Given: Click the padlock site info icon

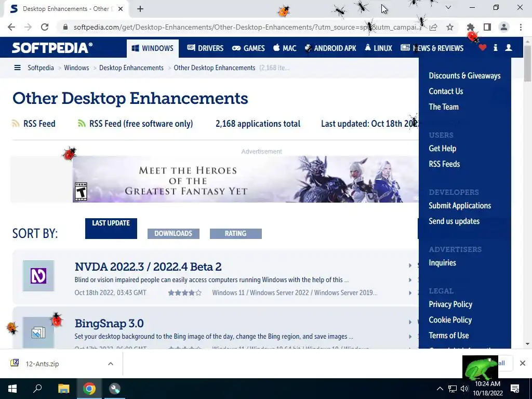Looking at the screenshot, I should pyautogui.click(x=65, y=27).
